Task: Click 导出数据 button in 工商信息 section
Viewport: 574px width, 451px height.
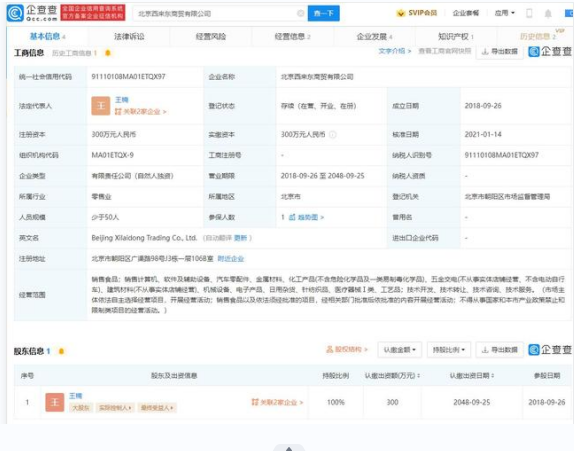Action: 499,52
